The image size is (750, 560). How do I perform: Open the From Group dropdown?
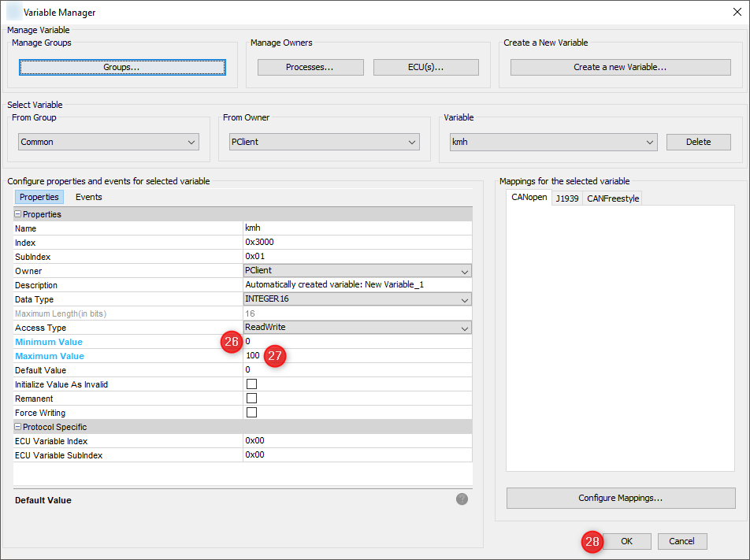coord(109,143)
